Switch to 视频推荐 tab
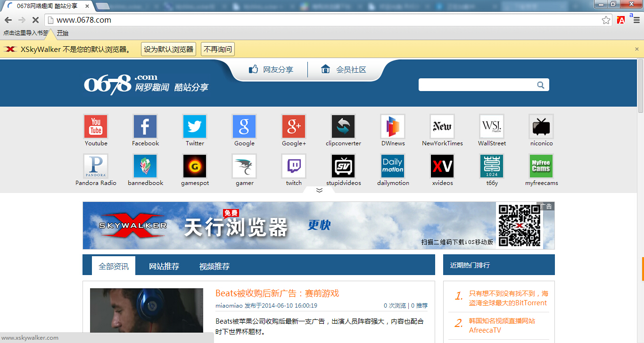Image resolution: width=644 pixels, height=343 pixels. click(215, 266)
